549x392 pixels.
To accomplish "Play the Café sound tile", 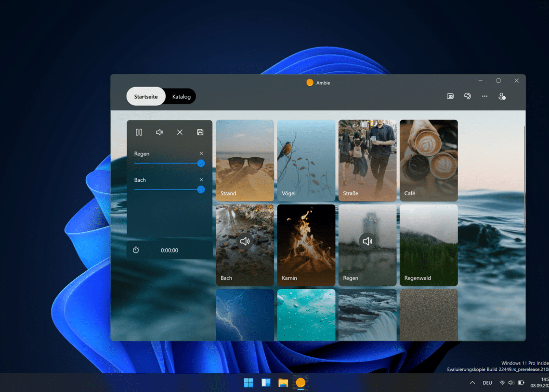I will 429,161.
